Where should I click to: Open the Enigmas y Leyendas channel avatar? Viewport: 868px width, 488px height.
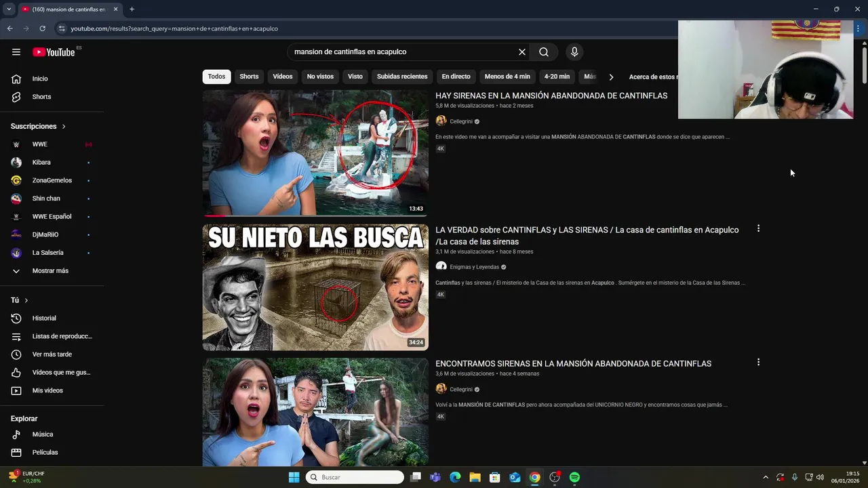tap(441, 266)
